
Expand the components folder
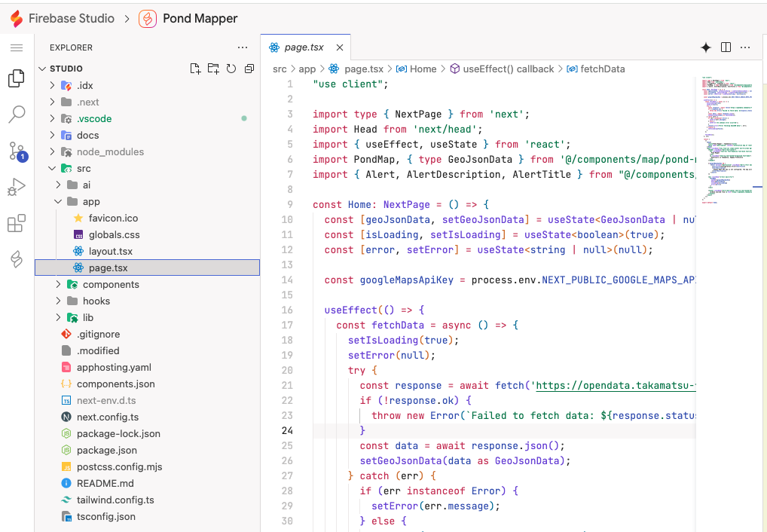click(x=58, y=284)
